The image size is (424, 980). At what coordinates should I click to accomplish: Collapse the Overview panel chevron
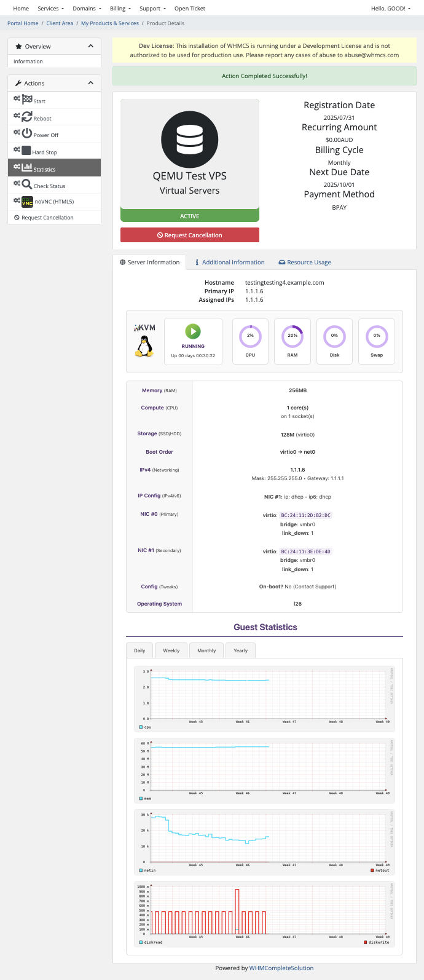tap(91, 46)
